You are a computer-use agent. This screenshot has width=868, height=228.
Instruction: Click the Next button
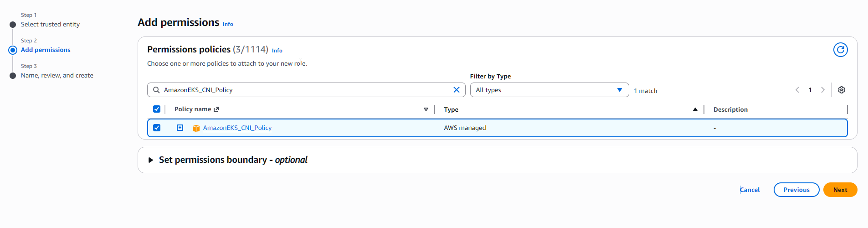pos(840,190)
